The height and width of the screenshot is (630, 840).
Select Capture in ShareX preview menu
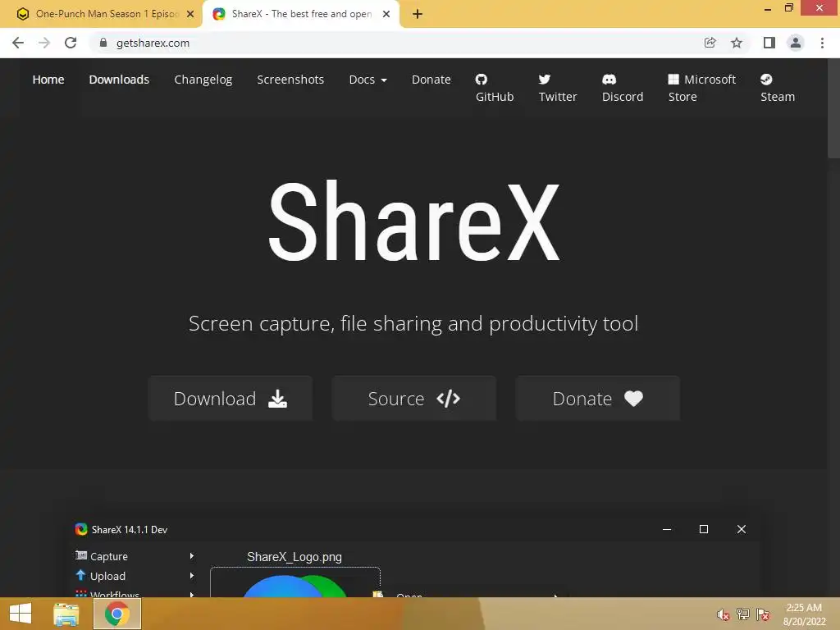pos(109,557)
